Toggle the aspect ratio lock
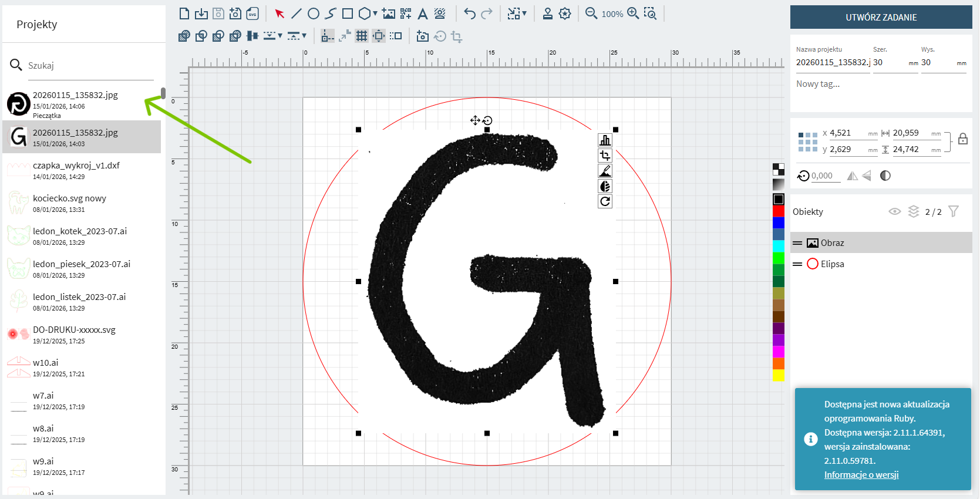The image size is (980, 499). [962, 139]
